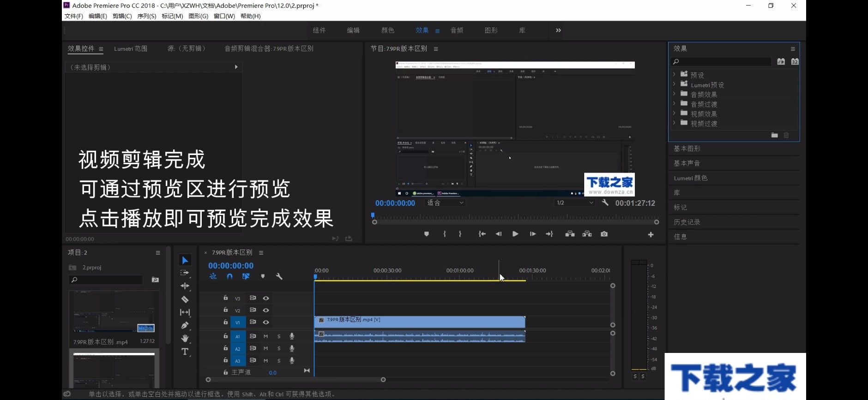Mark Out point bracket button
This screenshot has height=400, width=868.
(460, 234)
